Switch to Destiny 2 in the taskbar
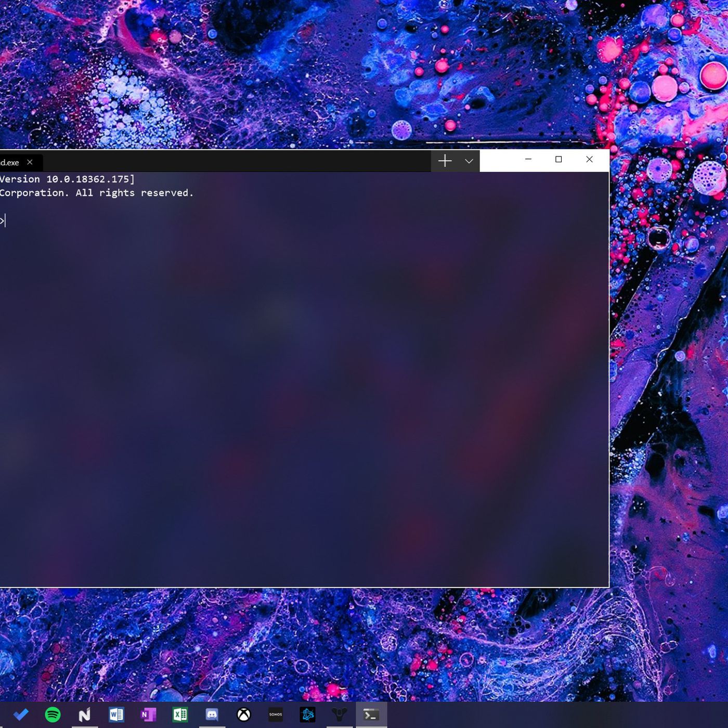728x728 pixels. click(x=339, y=714)
